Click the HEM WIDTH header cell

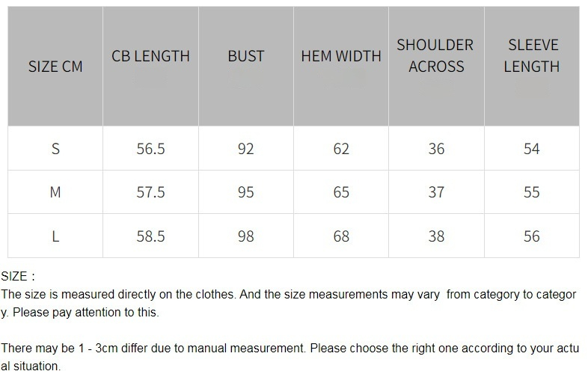341,56
